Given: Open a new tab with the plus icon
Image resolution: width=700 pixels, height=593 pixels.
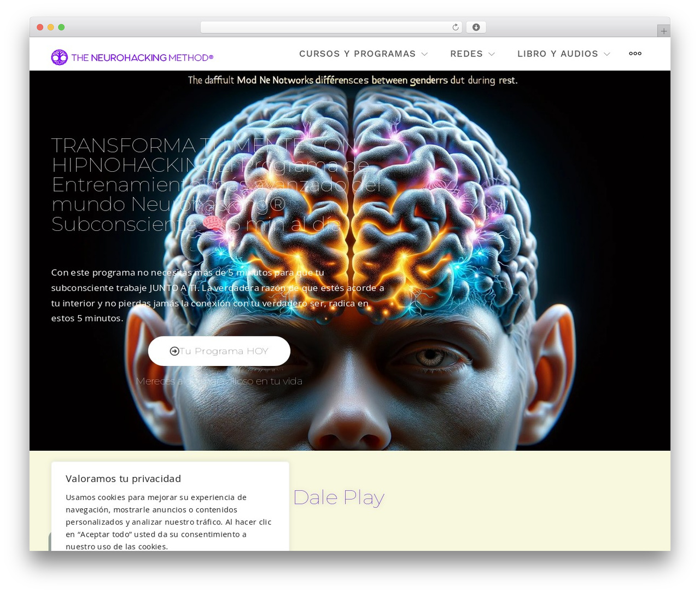Looking at the screenshot, I should point(663,31).
